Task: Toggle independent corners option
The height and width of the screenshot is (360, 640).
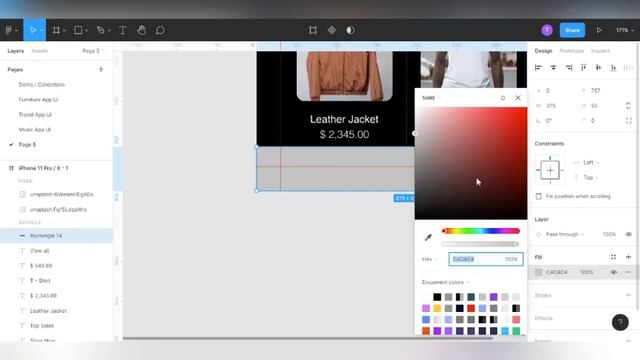Action: point(628,121)
